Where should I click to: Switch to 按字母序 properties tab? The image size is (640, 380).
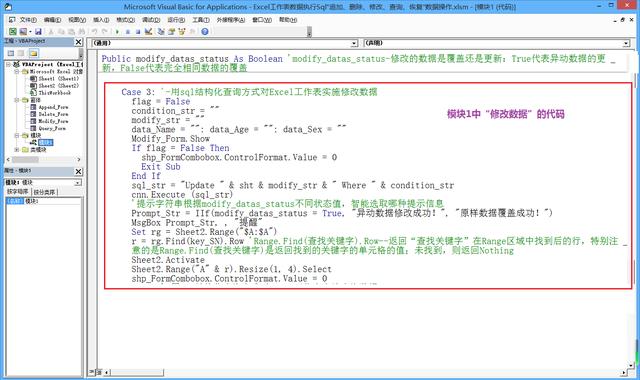(x=17, y=192)
